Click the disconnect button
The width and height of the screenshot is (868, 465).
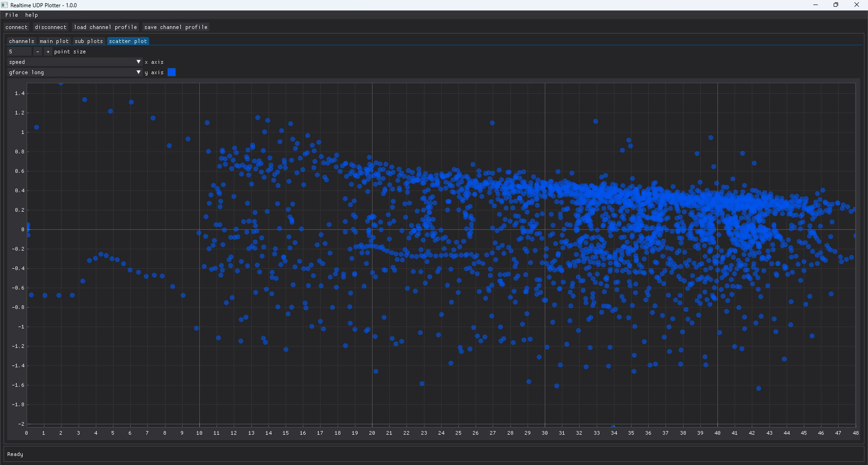tap(51, 27)
